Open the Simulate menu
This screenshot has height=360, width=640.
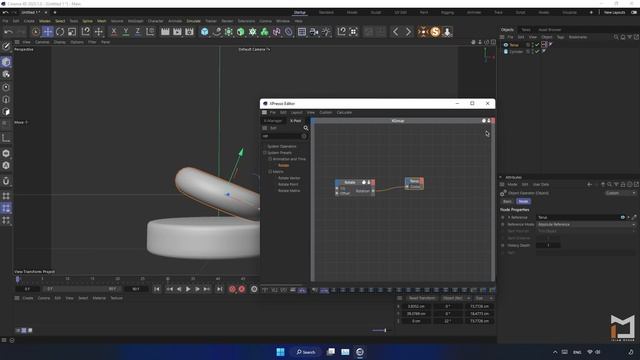193,21
